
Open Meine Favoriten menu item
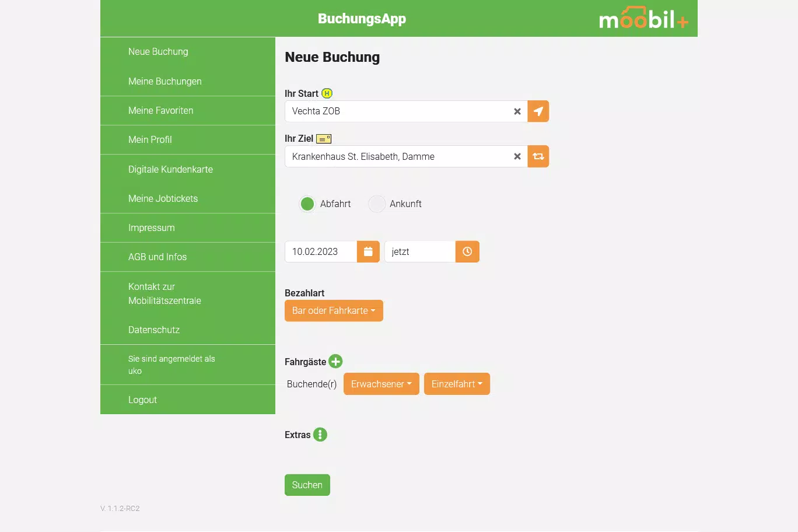point(160,110)
